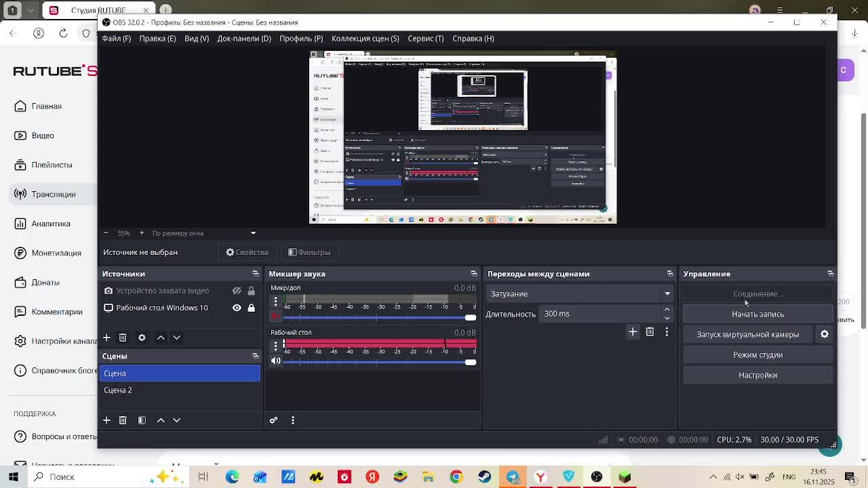Open virtual camera settings via the gear icon
Viewport: 868px width, 488px height.
point(825,334)
